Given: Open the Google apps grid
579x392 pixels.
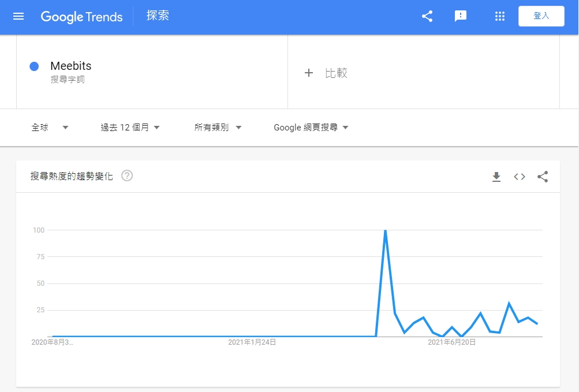Looking at the screenshot, I should (x=500, y=16).
